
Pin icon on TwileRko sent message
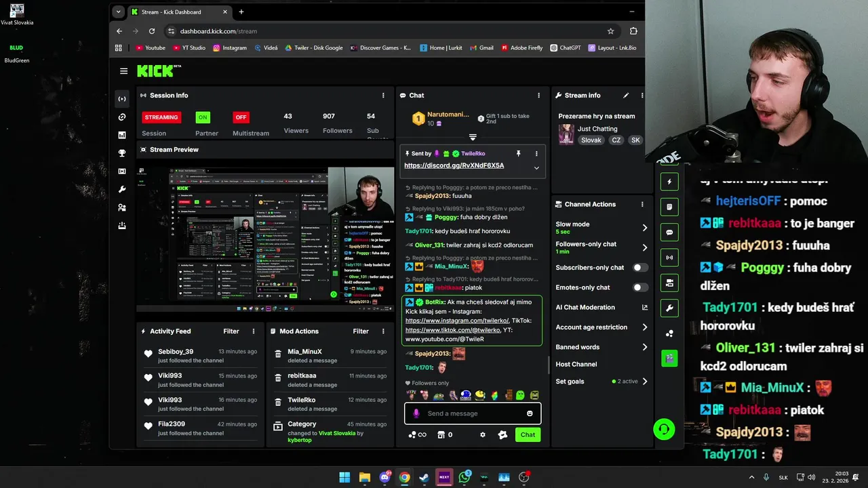(518, 154)
